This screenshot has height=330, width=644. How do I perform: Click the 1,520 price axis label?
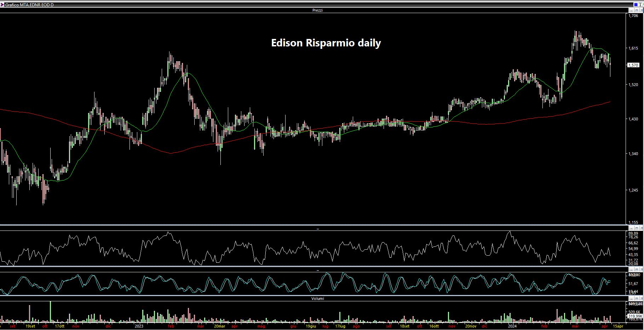[633, 85]
